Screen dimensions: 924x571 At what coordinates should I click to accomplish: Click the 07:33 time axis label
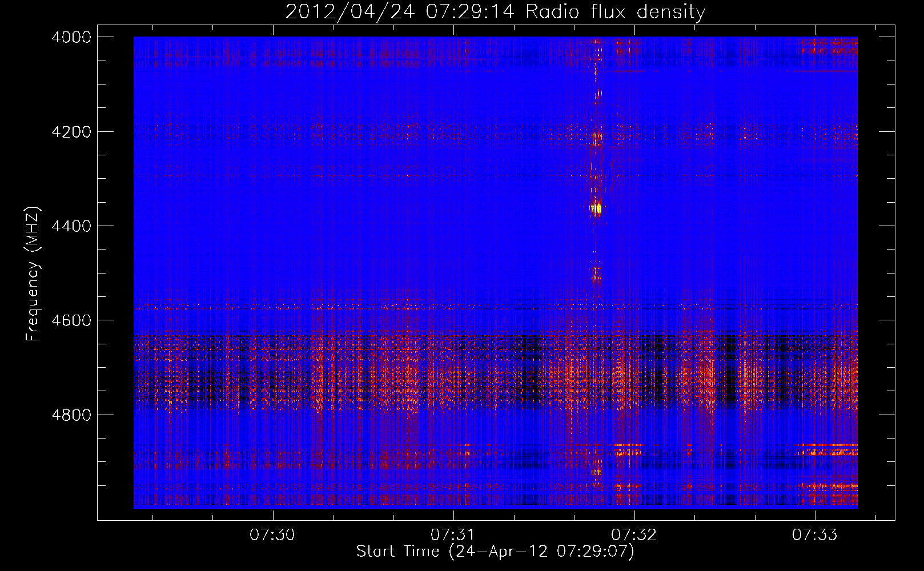pyautogui.click(x=814, y=534)
